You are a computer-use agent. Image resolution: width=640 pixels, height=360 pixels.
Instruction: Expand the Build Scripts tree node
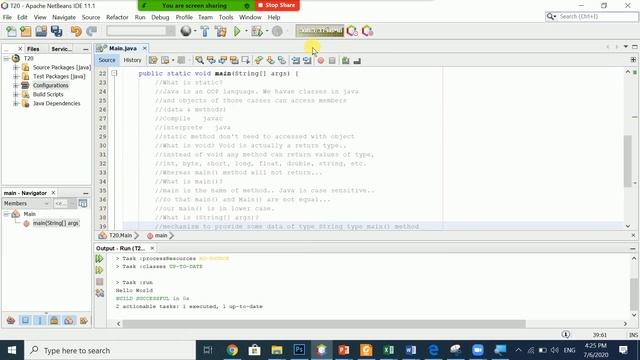coord(16,94)
